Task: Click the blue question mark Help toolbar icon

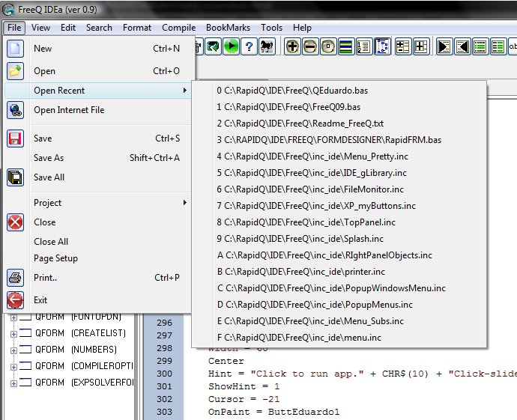Action: pos(249,46)
